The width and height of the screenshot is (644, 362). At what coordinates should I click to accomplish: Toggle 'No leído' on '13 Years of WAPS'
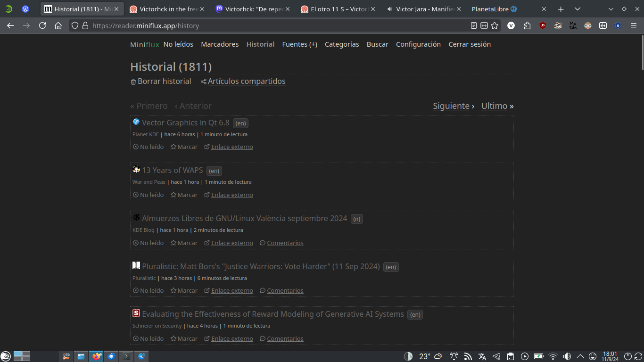tap(148, 195)
